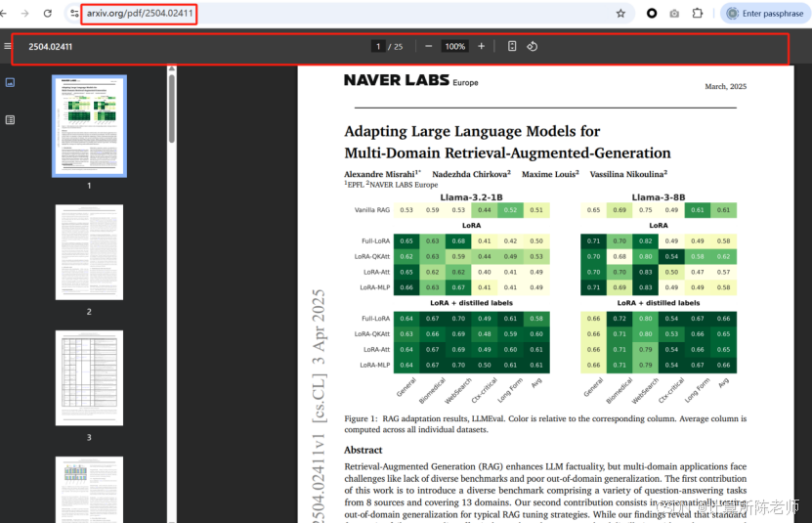Reload the arXiv PDF page
Image resolution: width=812 pixels, height=523 pixels.
[48, 14]
